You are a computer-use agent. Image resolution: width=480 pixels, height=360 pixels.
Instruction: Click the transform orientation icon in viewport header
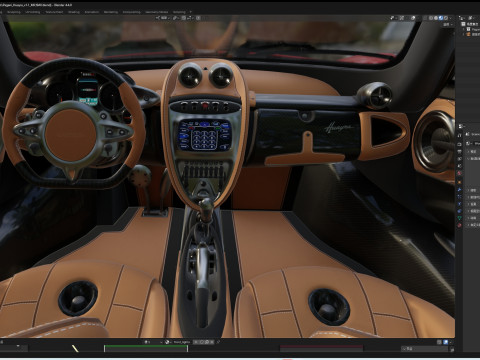tap(158, 18)
